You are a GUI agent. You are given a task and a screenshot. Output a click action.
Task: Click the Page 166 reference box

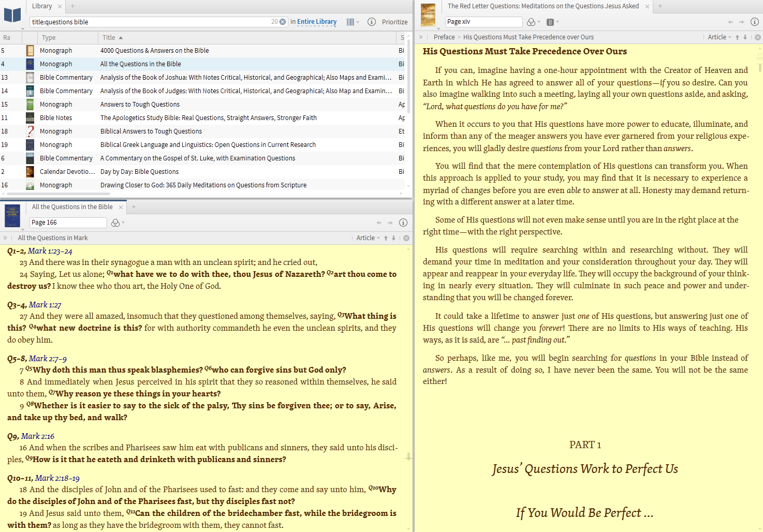[x=68, y=223]
